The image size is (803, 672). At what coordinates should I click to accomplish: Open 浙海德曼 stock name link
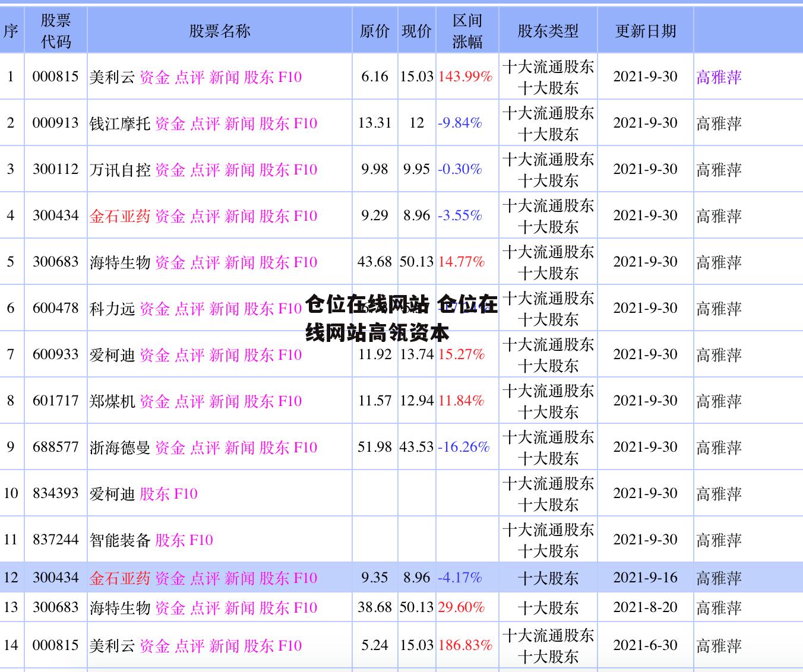(x=120, y=447)
